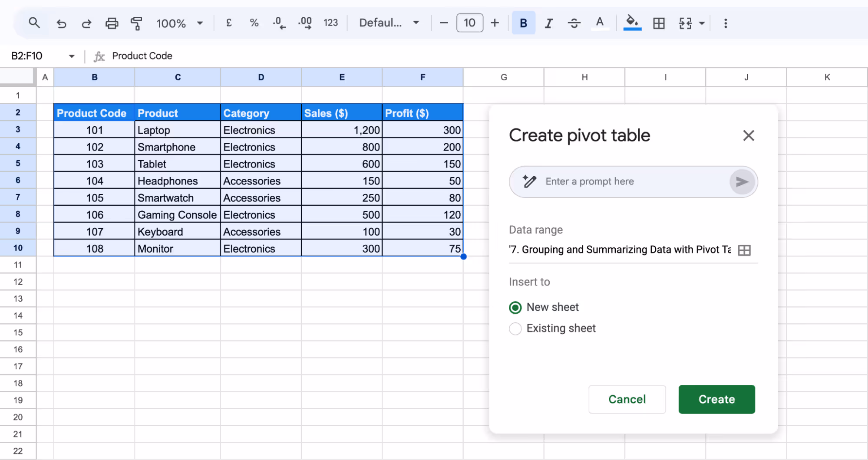Screen dimensions: 868x460
Task: Cancel the pivot table creation
Action: [x=627, y=399]
